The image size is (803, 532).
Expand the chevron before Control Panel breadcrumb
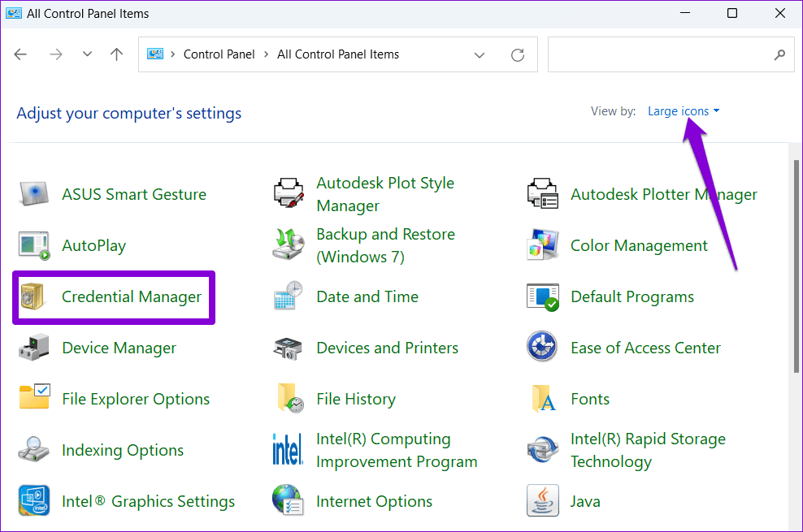coord(172,54)
